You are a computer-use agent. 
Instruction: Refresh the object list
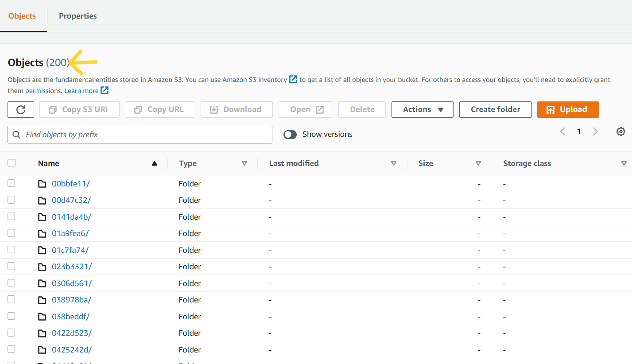(x=20, y=109)
